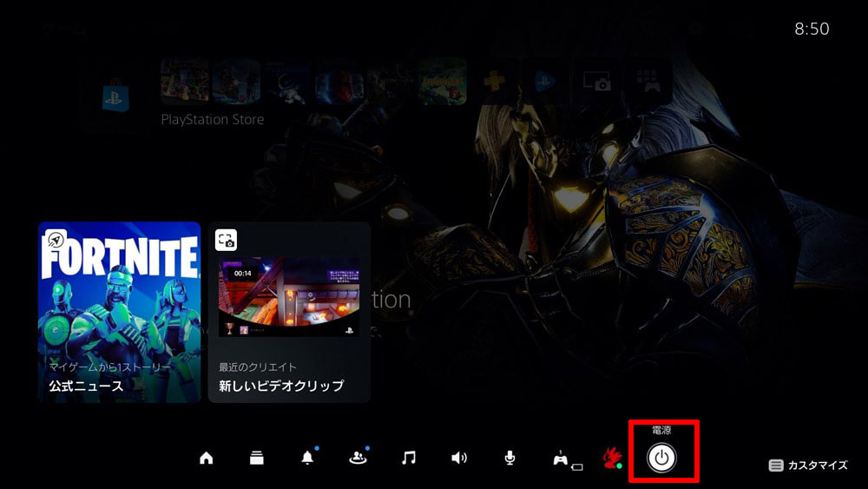Select the Home icon in the control center

tap(206, 458)
